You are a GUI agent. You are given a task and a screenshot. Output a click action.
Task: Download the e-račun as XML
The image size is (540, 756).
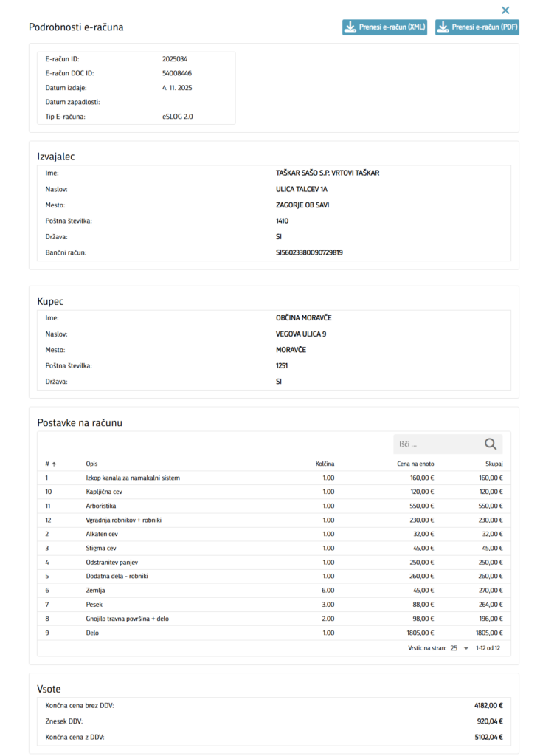pyautogui.click(x=385, y=27)
